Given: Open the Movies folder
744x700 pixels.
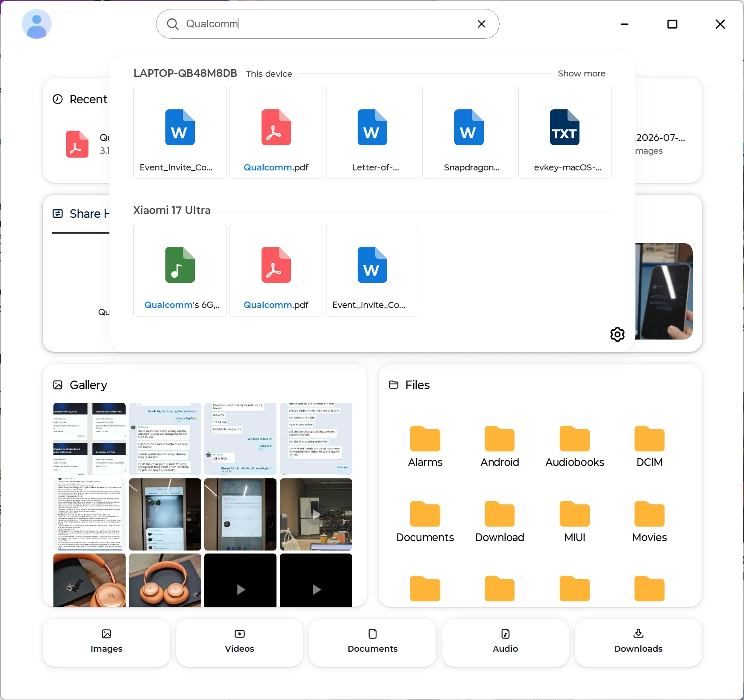Looking at the screenshot, I should pyautogui.click(x=650, y=522).
